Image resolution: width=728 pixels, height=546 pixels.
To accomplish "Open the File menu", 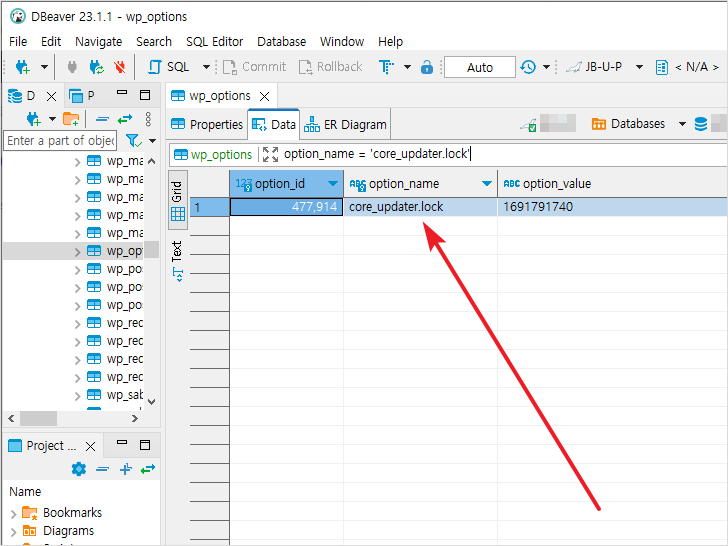I will 18,42.
